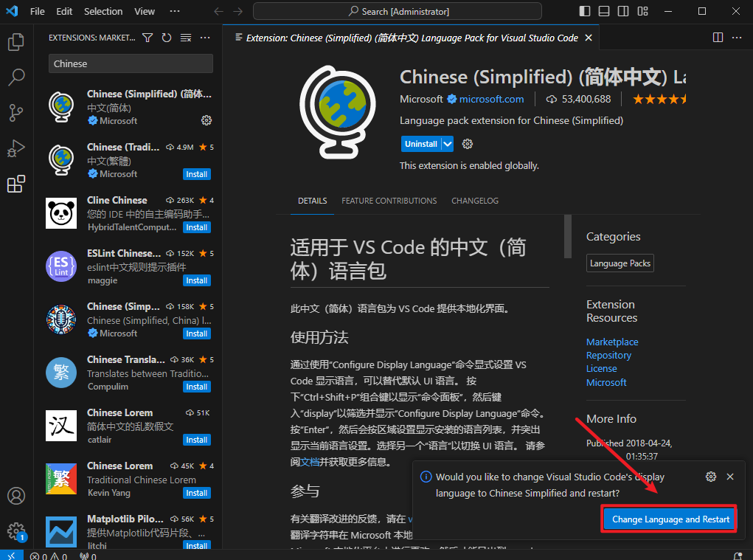Open the Manage gear in activity bar

pyautogui.click(x=15, y=531)
